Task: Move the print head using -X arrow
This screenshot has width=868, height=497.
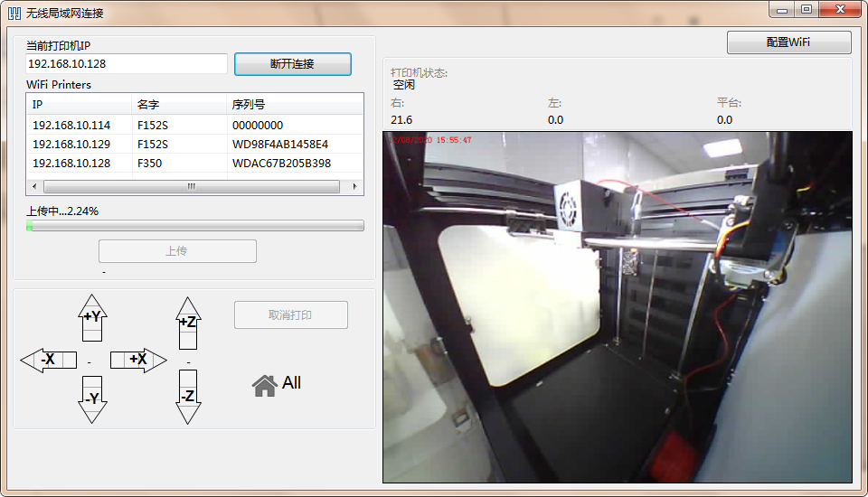Action: click(48, 360)
